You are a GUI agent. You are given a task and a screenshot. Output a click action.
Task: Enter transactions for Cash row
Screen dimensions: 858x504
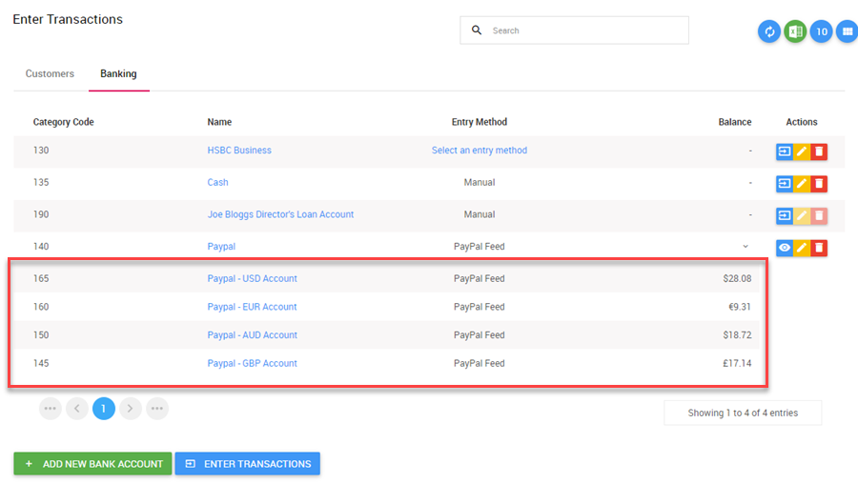click(x=785, y=184)
